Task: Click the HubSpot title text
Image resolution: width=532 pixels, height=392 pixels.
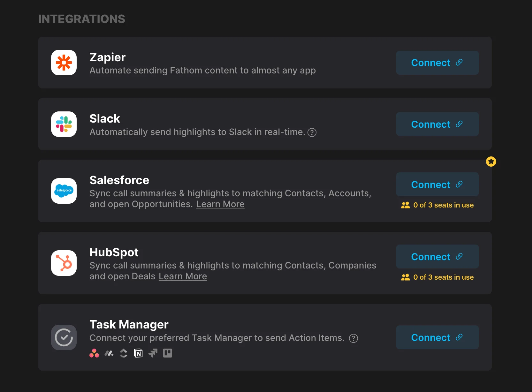Action: 114,253
